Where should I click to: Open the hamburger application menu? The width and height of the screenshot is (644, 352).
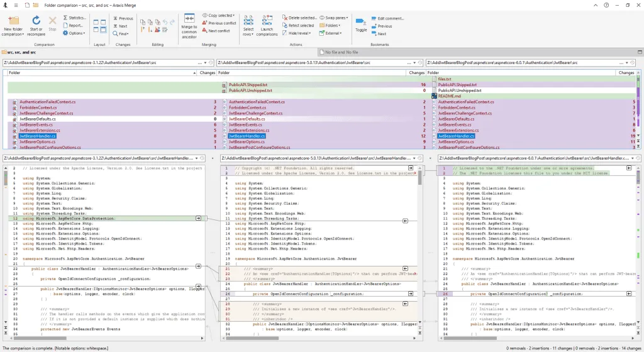[x=16, y=5]
